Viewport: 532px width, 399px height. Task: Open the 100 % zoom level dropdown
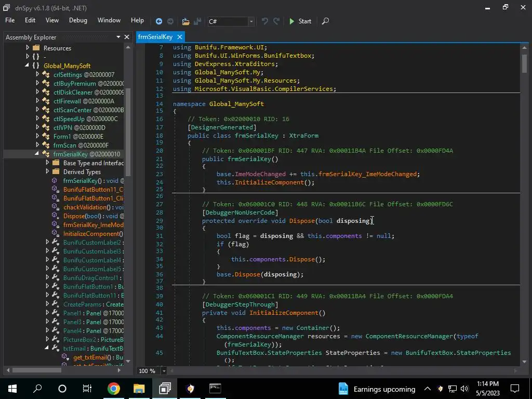(x=164, y=371)
